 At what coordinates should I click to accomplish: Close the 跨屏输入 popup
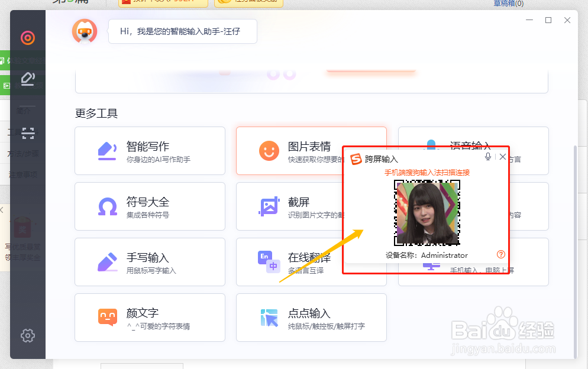pos(502,157)
